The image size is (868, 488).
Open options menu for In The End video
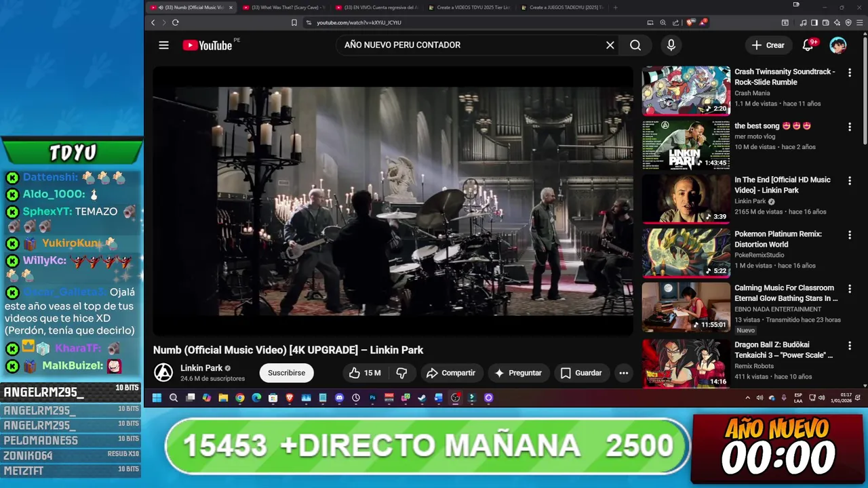click(850, 181)
